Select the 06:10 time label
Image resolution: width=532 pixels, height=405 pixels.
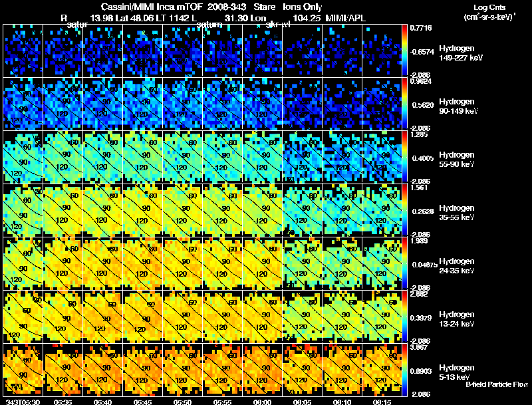(342, 402)
